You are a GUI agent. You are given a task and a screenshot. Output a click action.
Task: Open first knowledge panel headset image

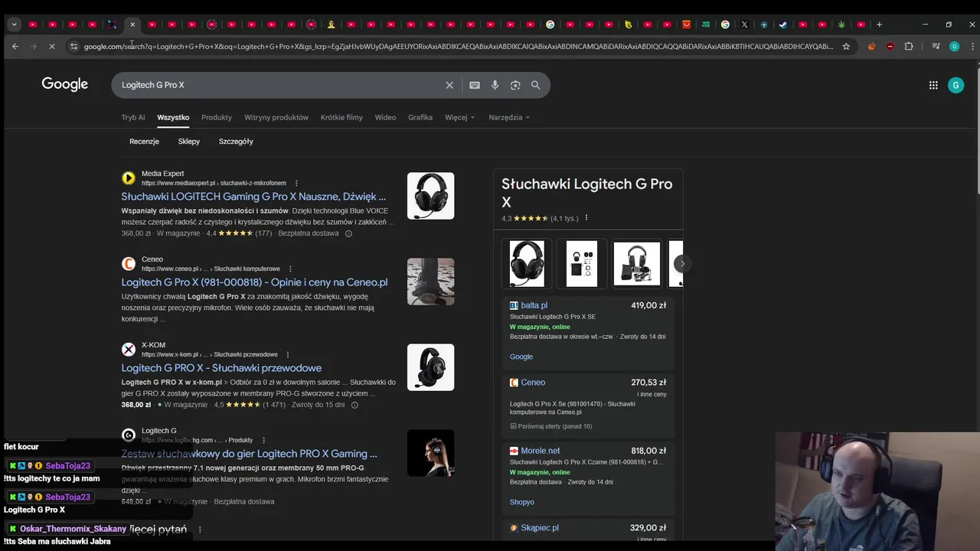point(527,263)
